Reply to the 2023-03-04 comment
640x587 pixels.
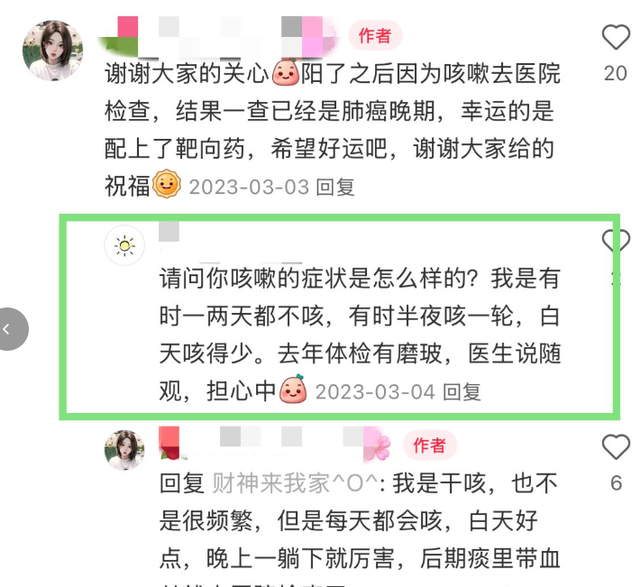pos(462,392)
